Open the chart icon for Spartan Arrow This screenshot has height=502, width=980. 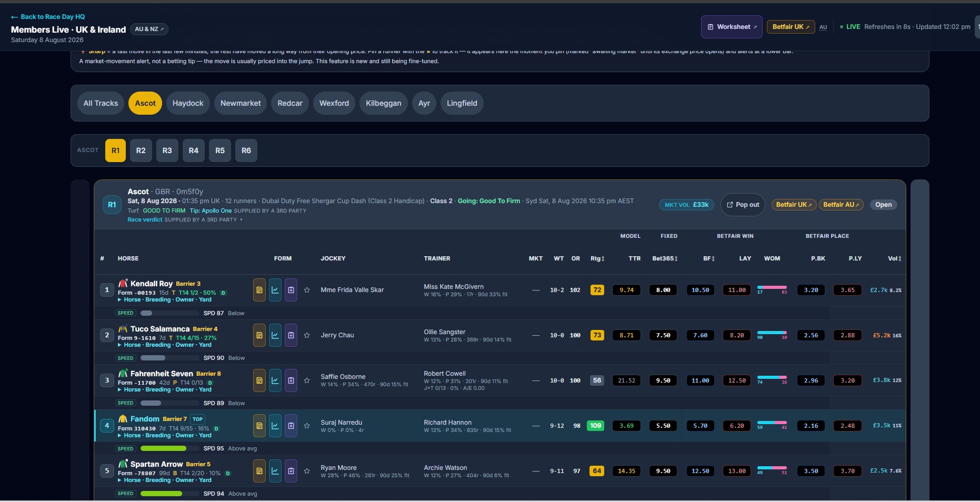coord(275,471)
